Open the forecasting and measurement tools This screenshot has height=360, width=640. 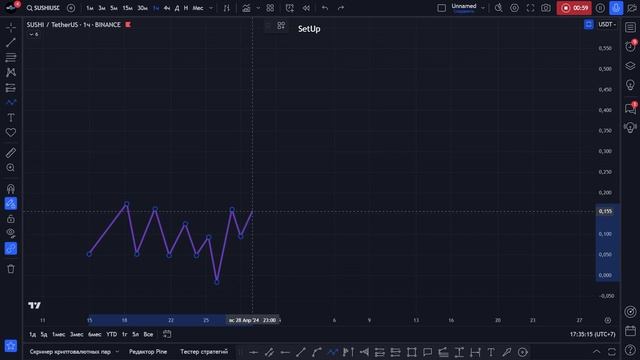(11, 88)
